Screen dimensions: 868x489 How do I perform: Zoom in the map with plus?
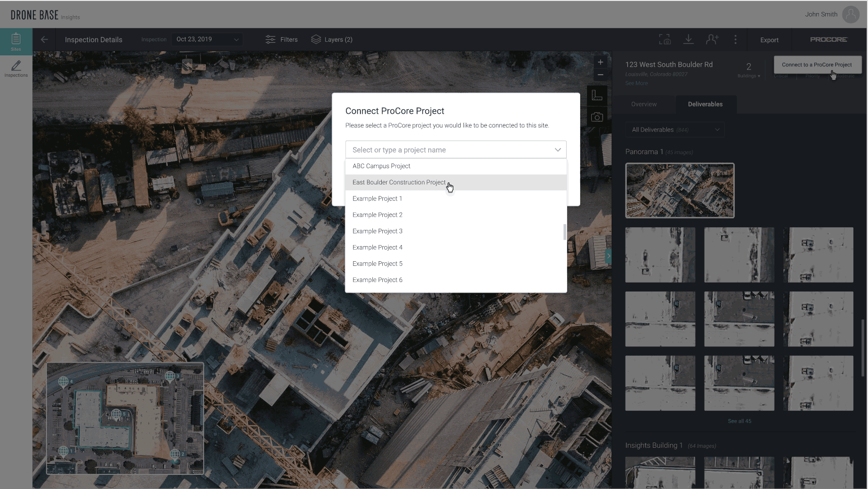click(601, 62)
